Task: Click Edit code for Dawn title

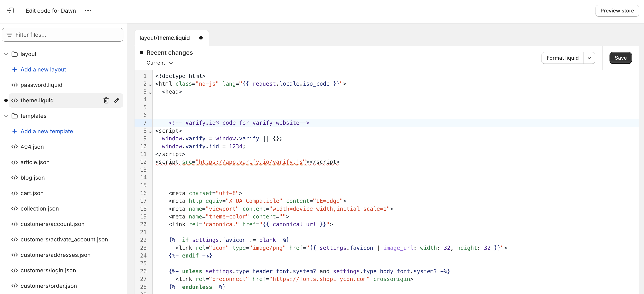Action: tap(51, 11)
